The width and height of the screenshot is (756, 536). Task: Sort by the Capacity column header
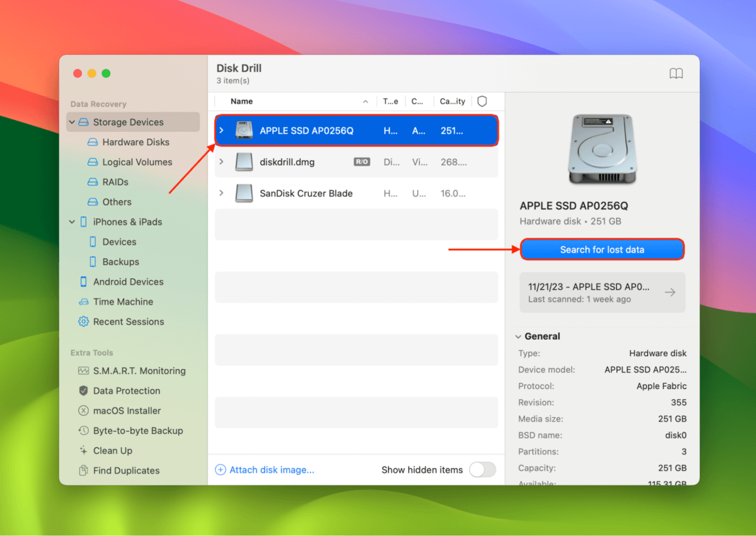(452, 102)
